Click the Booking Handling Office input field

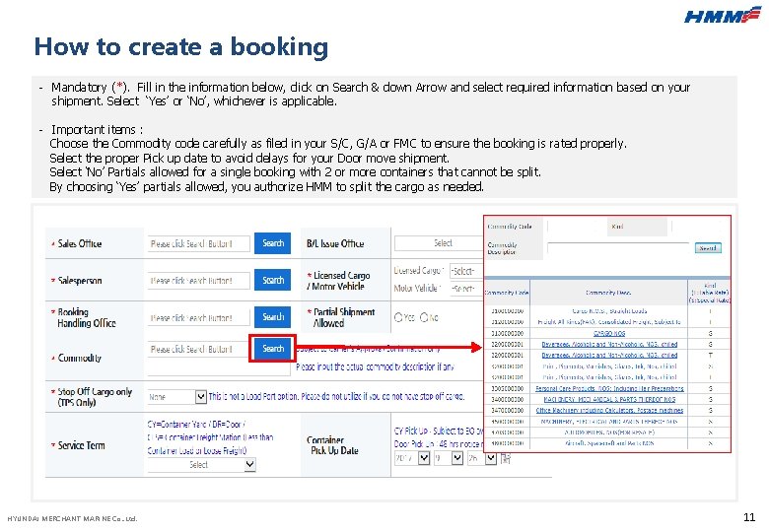pyautogui.click(x=198, y=318)
